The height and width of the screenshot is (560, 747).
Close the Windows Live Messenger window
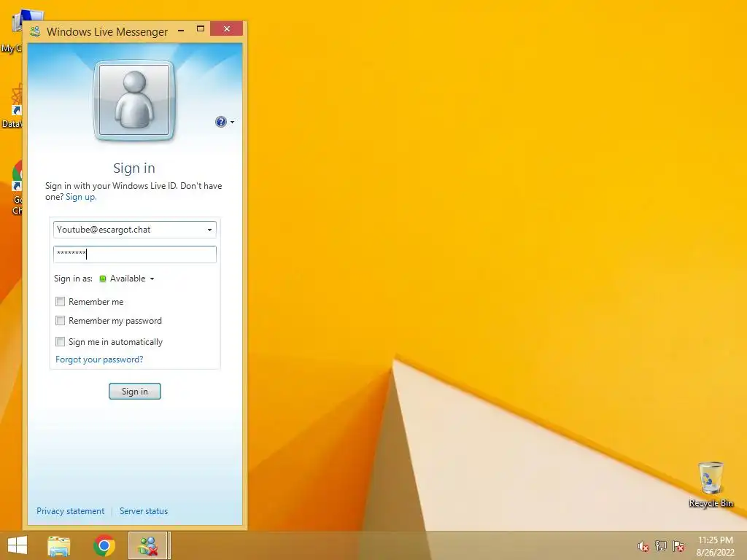(227, 29)
